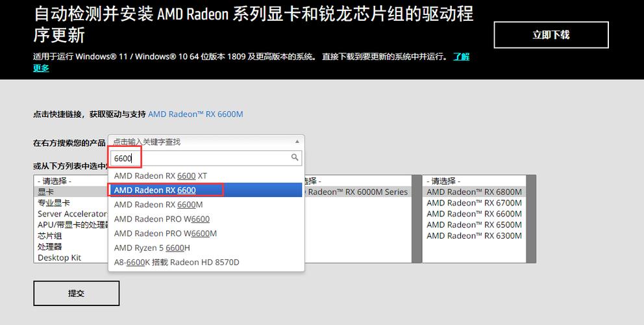
Task: Select AMD Radeon RX 6600 XT result
Action: point(206,175)
